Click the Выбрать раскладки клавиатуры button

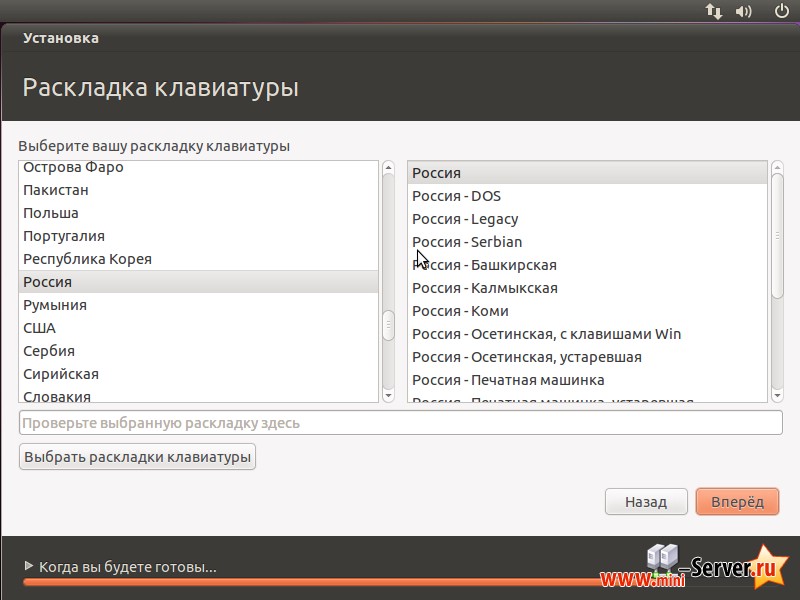coord(138,457)
